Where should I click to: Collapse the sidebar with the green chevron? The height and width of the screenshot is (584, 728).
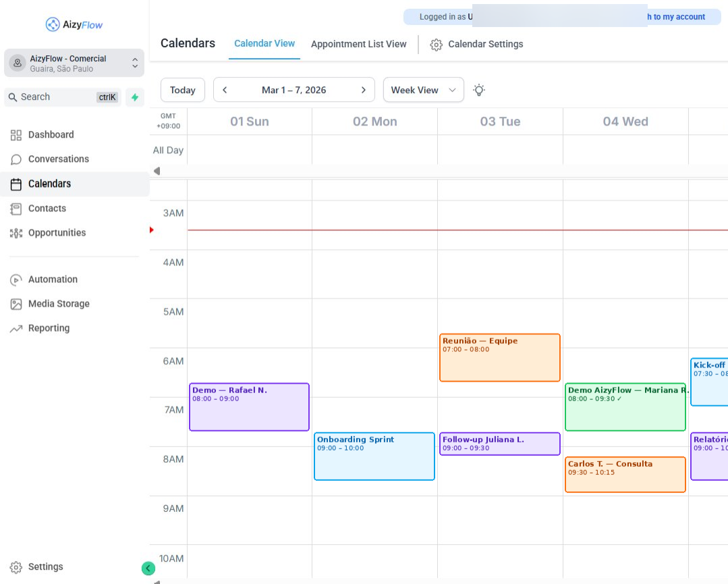[x=148, y=568]
